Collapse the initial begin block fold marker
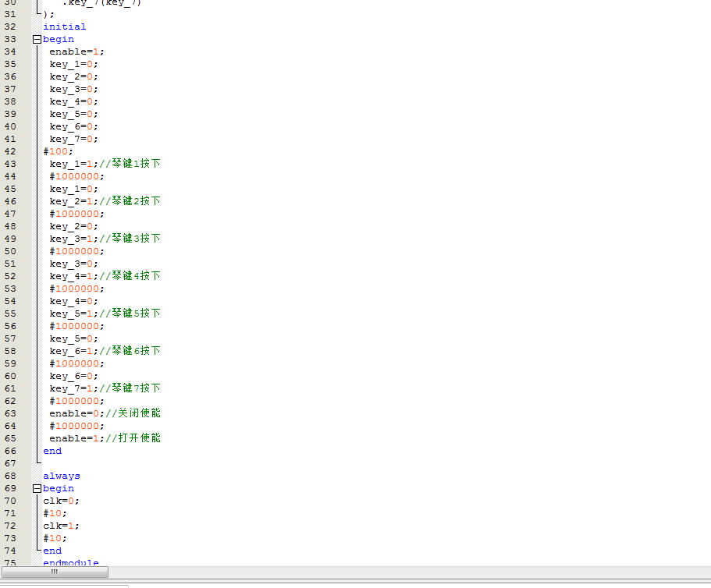The width and height of the screenshot is (711, 588). (36, 39)
